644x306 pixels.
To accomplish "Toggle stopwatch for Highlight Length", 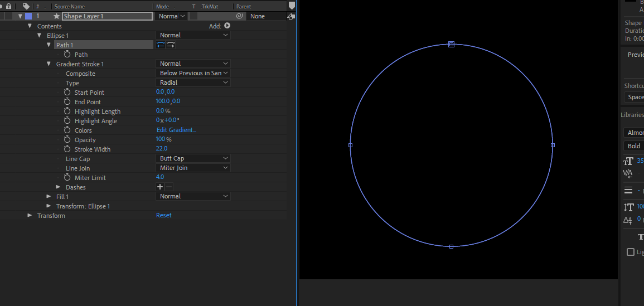I will (x=67, y=111).
